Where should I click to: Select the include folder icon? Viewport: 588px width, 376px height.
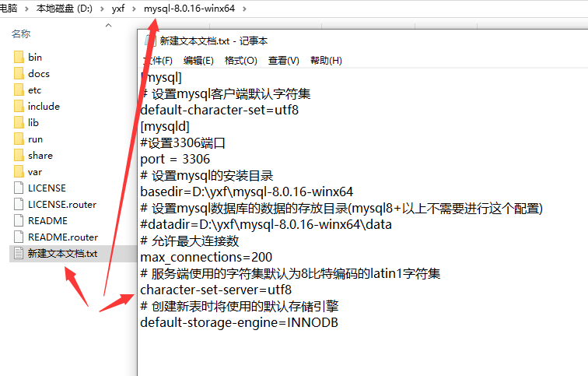[19, 107]
